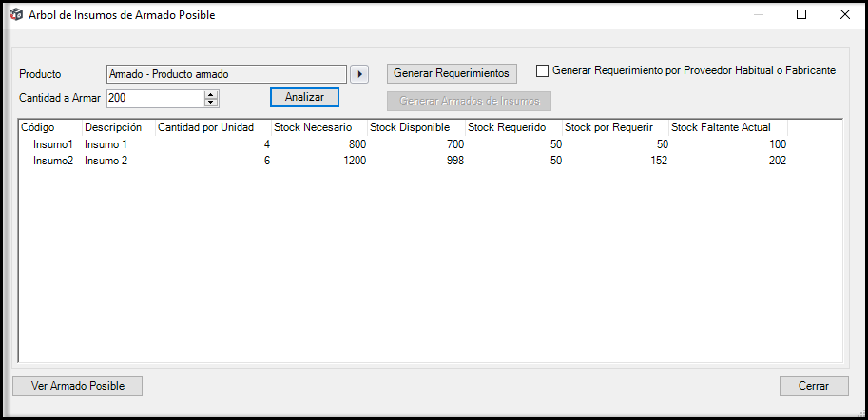Click the Analizar button
Viewport: 868px width, 420px height.
click(x=304, y=97)
